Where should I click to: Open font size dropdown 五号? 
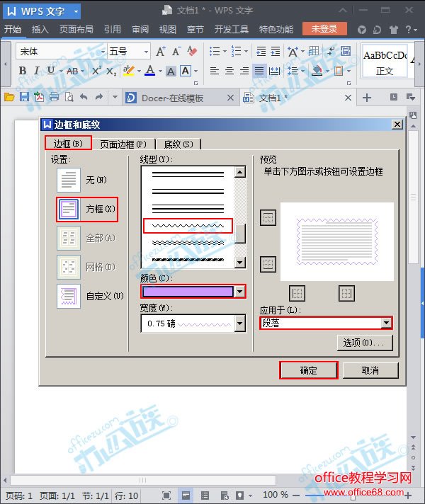click(146, 52)
